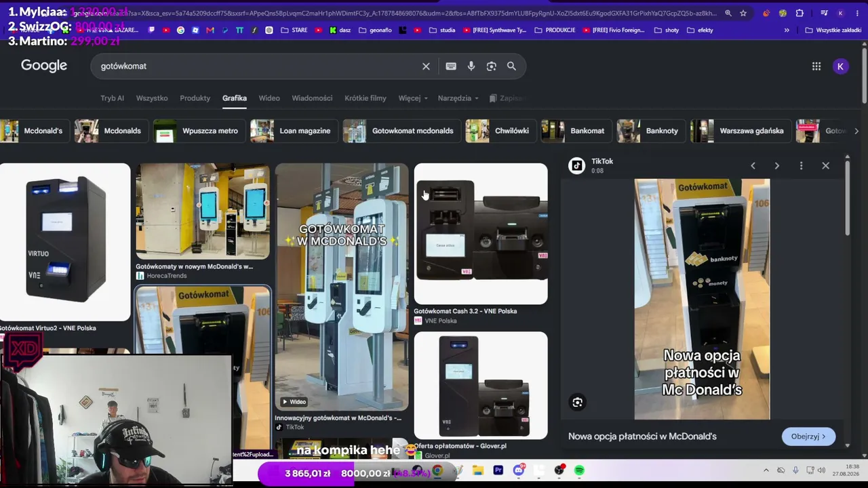The image size is (868, 488).
Task: Focus the Google search input field
Action: tap(258, 66)
